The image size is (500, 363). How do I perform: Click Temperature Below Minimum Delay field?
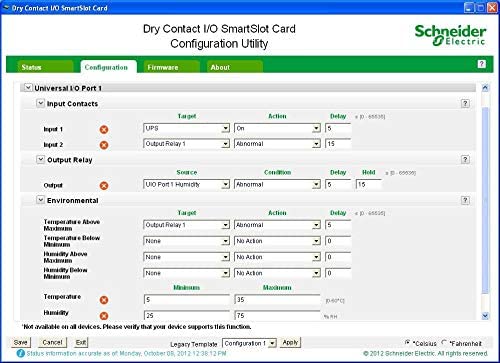(338, 241)
